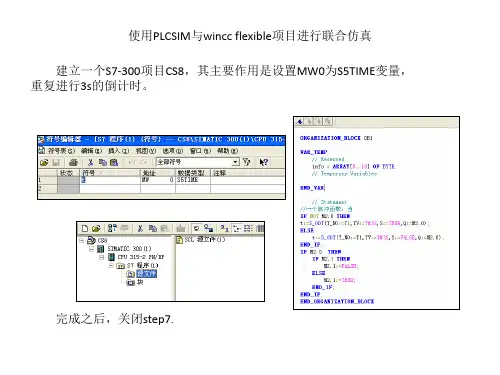Click END_ORGANIZATION_BLOCK code line
Viewport: 500px width, 375px height.
[x=337, y=301]
